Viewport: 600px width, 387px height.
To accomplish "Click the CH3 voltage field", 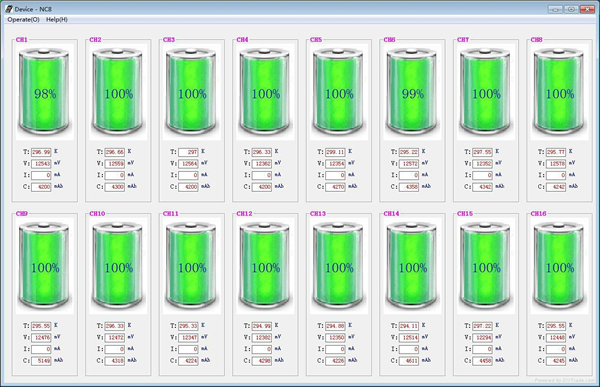I will (x=188, y=163).
